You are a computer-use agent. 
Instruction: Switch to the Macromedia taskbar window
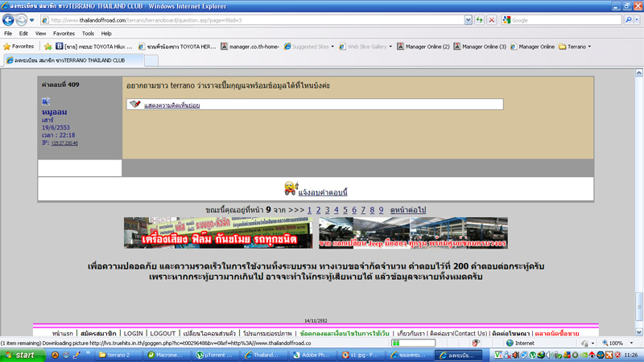pos(167,355)
